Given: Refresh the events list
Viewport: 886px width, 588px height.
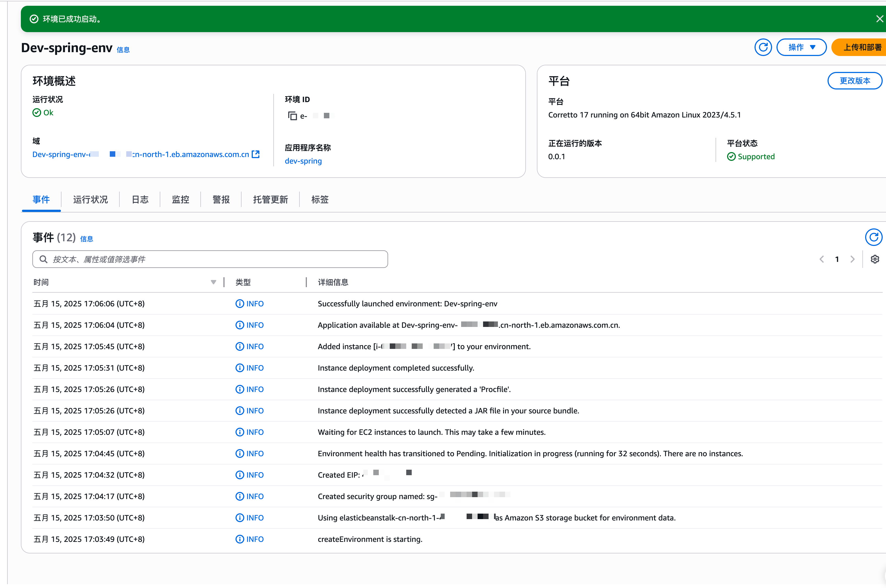Looking at the screenshot, I should point(873,237).
